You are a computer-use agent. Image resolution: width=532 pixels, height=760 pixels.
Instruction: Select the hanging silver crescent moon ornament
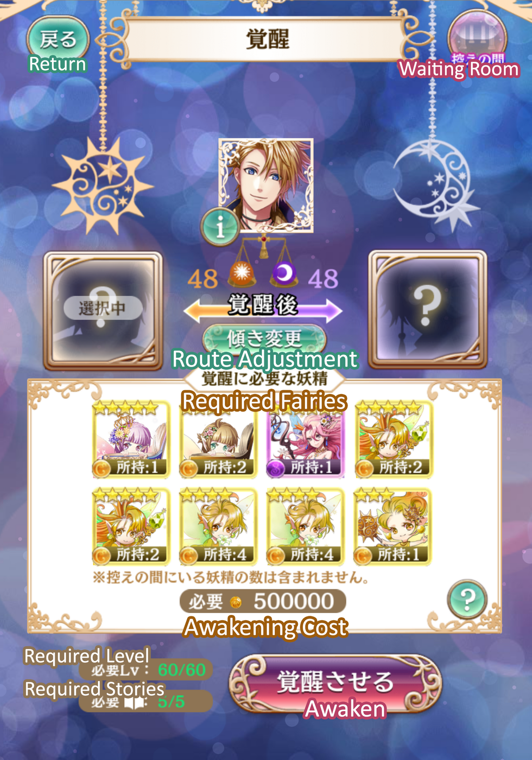coord(435,184)
